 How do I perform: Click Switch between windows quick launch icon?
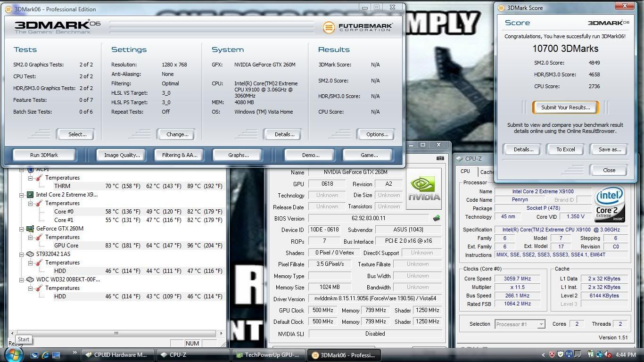coord(34,355)
